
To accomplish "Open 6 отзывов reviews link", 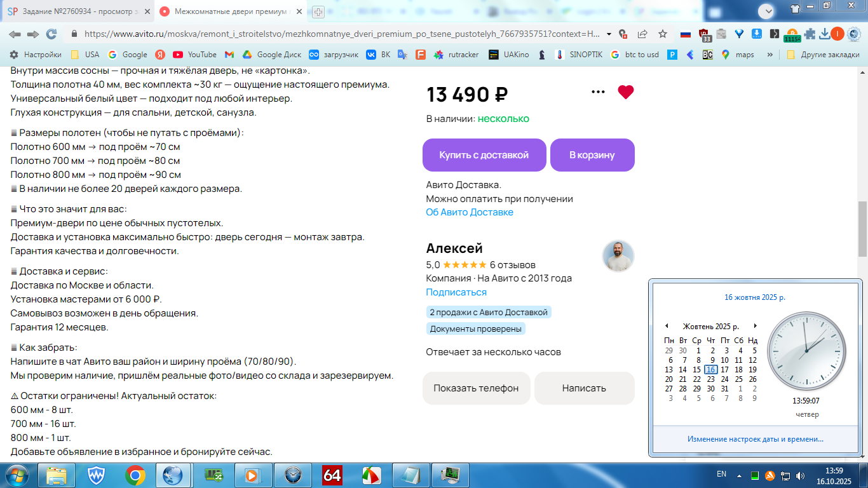I will pyautogui.click(x=513, y=264).
